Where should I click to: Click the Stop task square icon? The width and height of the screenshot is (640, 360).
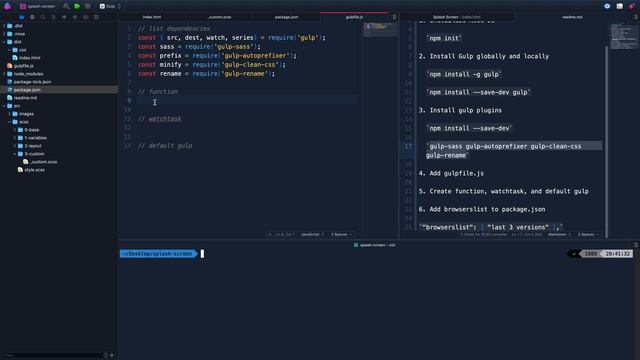pos(88,6)
